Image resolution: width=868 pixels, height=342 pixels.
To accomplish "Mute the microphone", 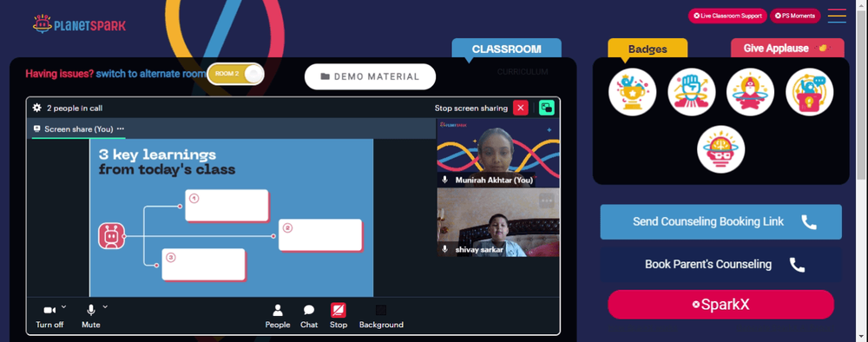I will click(x=91, y=317).
